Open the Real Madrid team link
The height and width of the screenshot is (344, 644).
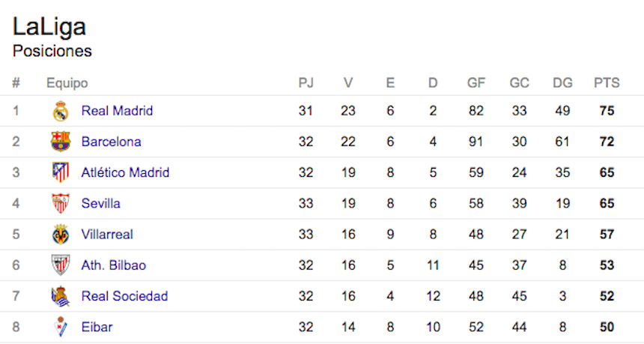pyautogui.click(x=117, y=111)
